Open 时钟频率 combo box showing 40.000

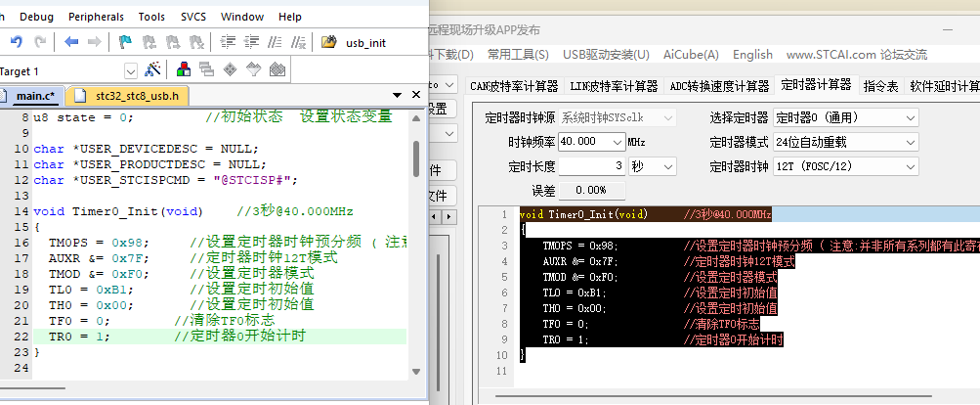(592, 142)
